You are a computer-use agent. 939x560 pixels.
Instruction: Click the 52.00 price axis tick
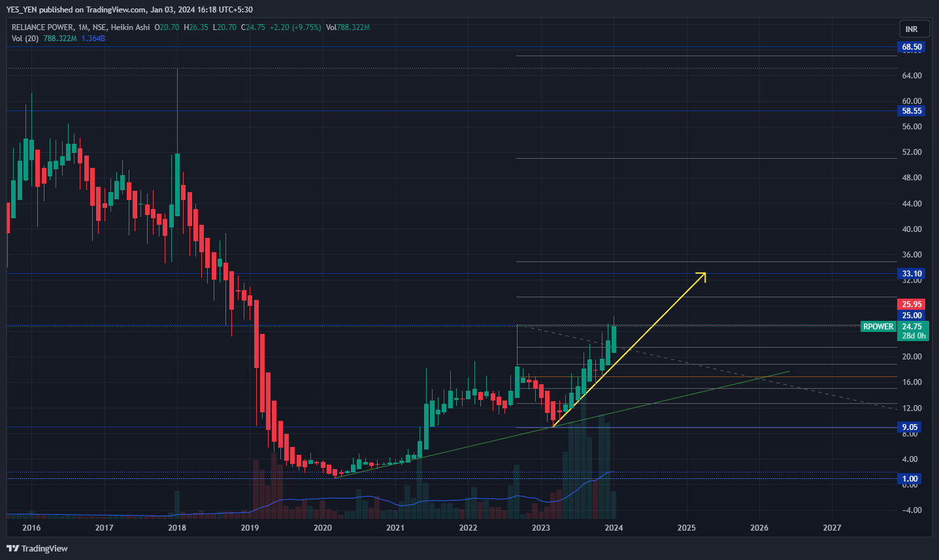912,152
